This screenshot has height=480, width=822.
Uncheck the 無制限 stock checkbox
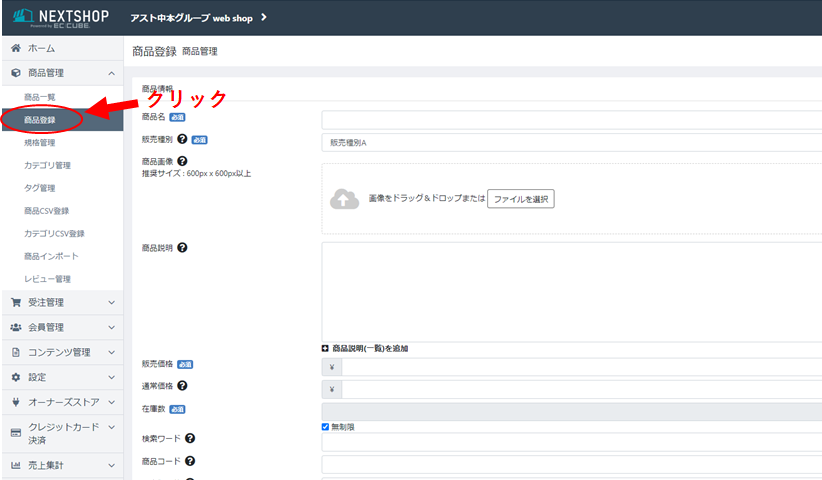[x=326, y=427]
